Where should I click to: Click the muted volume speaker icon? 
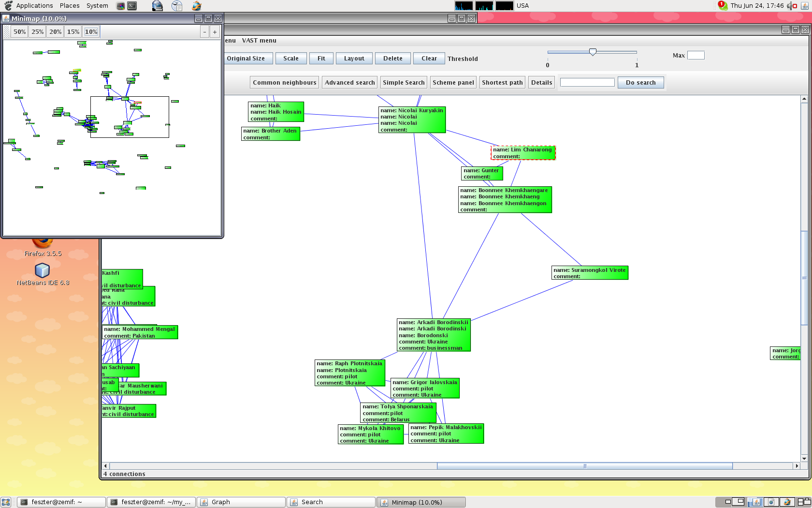point(792,6)
